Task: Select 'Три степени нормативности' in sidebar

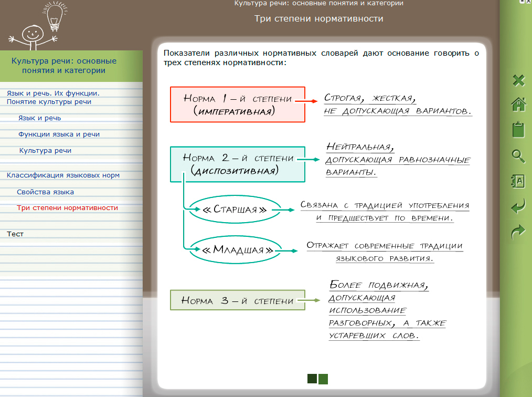Action: click(x=67, y=208)
